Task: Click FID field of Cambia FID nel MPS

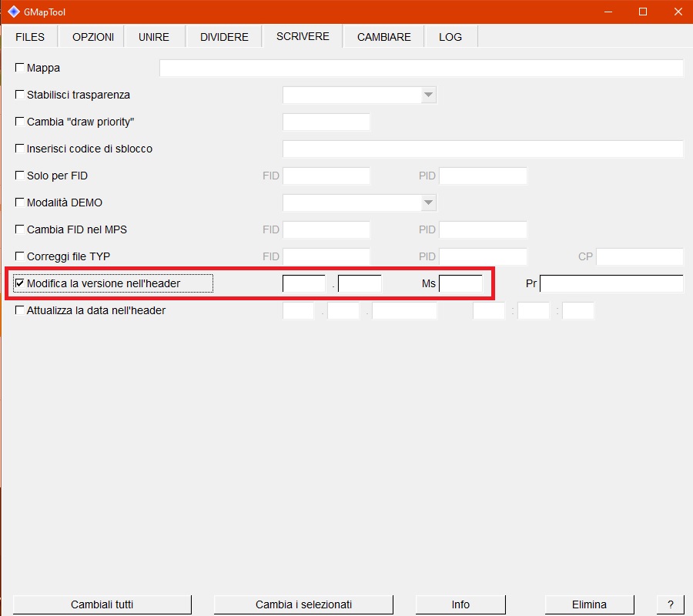Action: tap(326, 229)
